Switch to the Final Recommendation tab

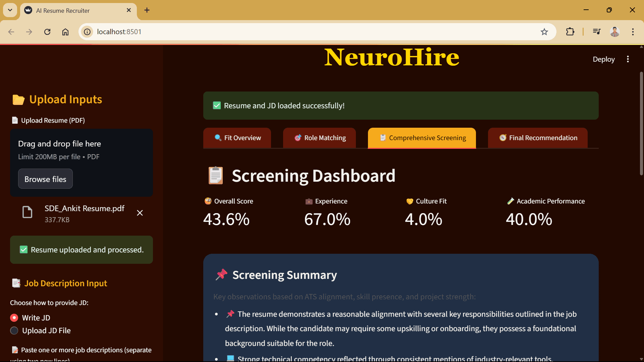pos(538,138)
